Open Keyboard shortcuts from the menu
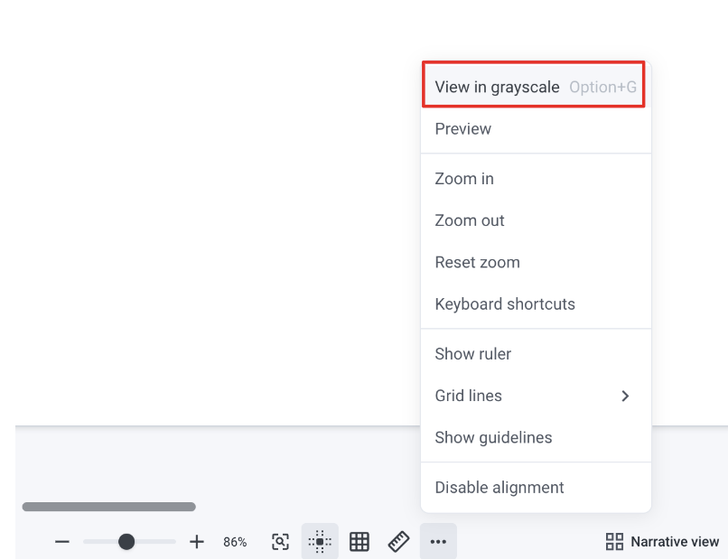 [x=505, y=304]
